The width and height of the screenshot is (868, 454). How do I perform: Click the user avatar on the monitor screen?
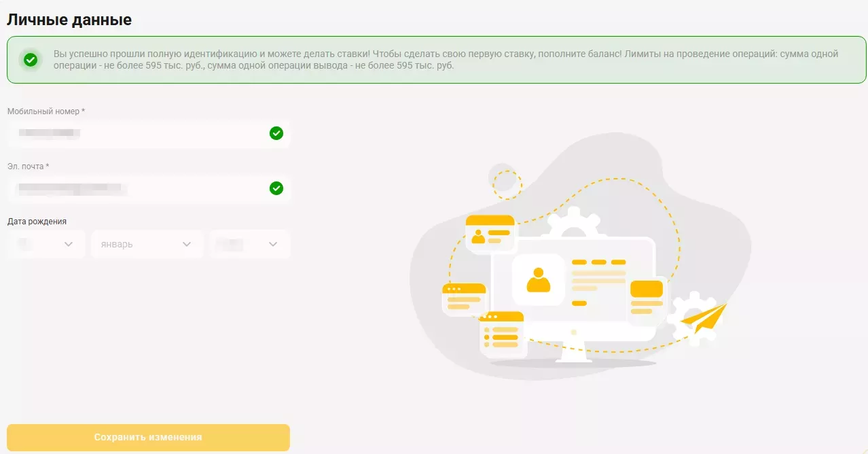click(539, 280)
